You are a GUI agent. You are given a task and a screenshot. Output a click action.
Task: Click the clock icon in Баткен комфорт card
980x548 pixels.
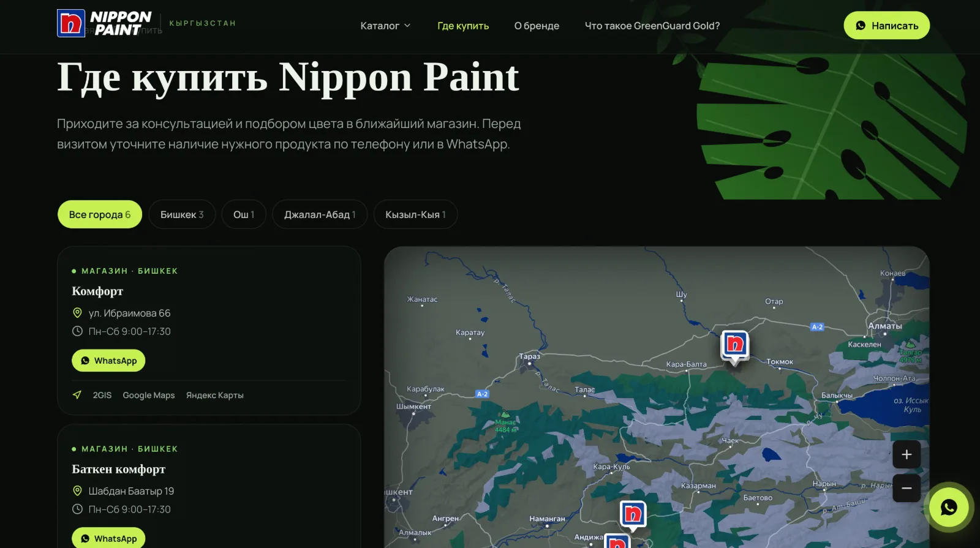coord(77,509)
